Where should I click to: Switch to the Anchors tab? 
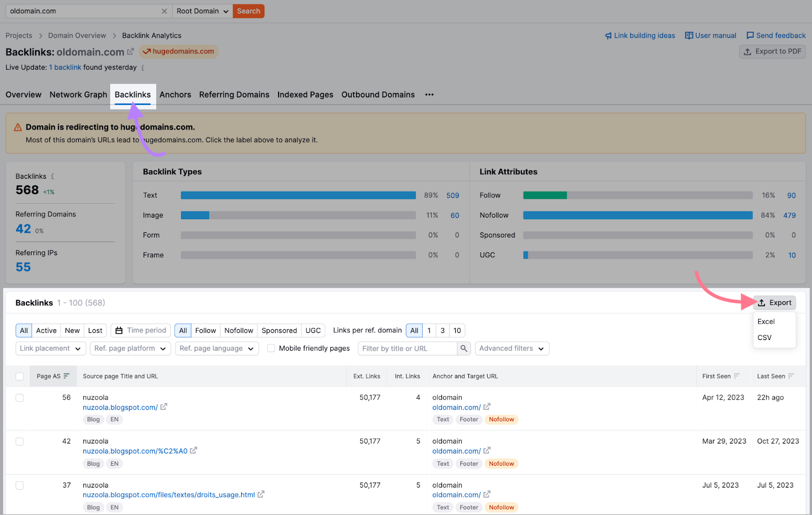click(x=175, y=94)
